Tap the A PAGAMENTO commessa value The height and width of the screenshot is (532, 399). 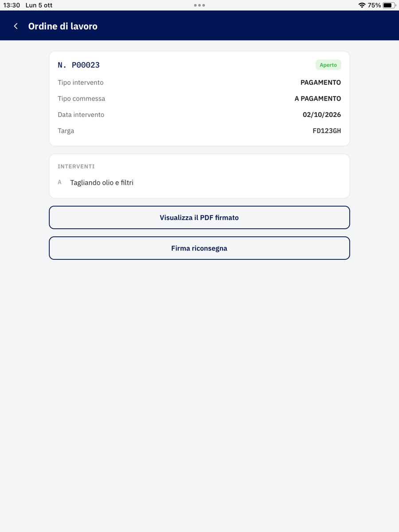pyautogui.click(x=318, y=98)
